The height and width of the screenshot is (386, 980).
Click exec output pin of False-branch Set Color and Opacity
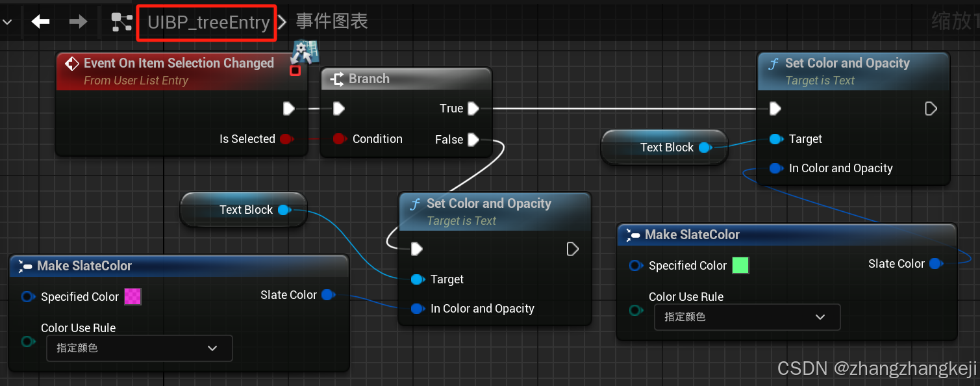(x=572, y=249)
